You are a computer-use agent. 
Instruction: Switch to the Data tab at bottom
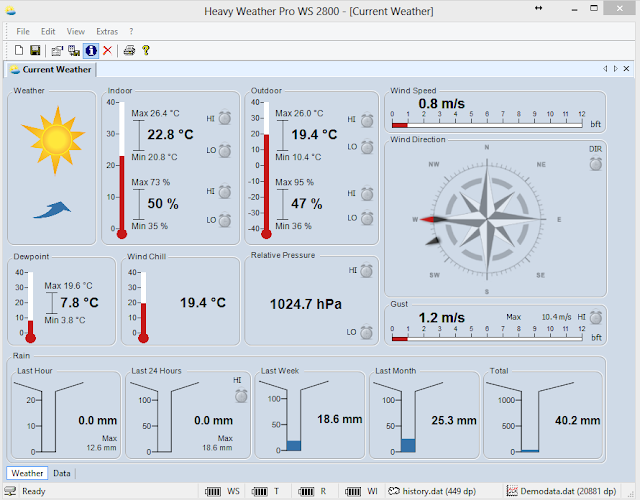[x=62, y=473]
